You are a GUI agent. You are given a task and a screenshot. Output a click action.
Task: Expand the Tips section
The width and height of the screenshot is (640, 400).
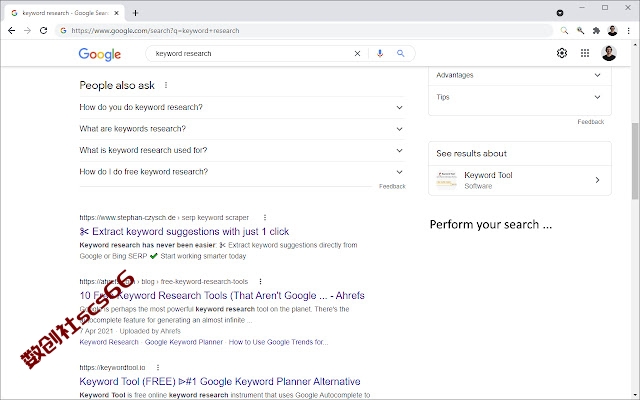click(520, 97)
